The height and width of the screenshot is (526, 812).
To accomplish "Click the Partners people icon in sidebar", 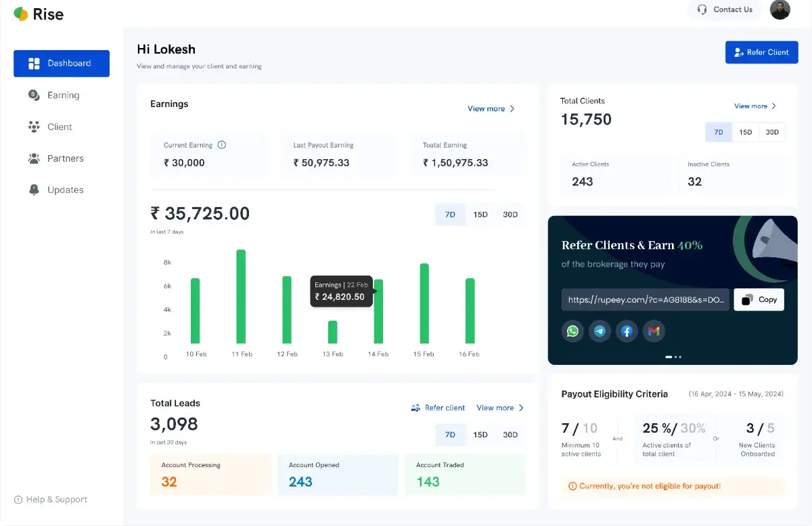I will 34,158.
